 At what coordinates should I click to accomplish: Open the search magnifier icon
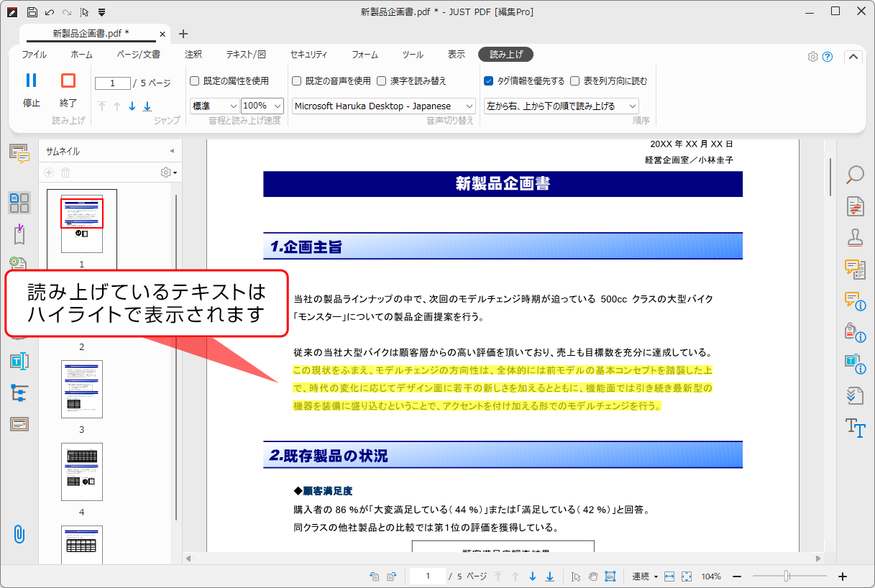[855, 175]
